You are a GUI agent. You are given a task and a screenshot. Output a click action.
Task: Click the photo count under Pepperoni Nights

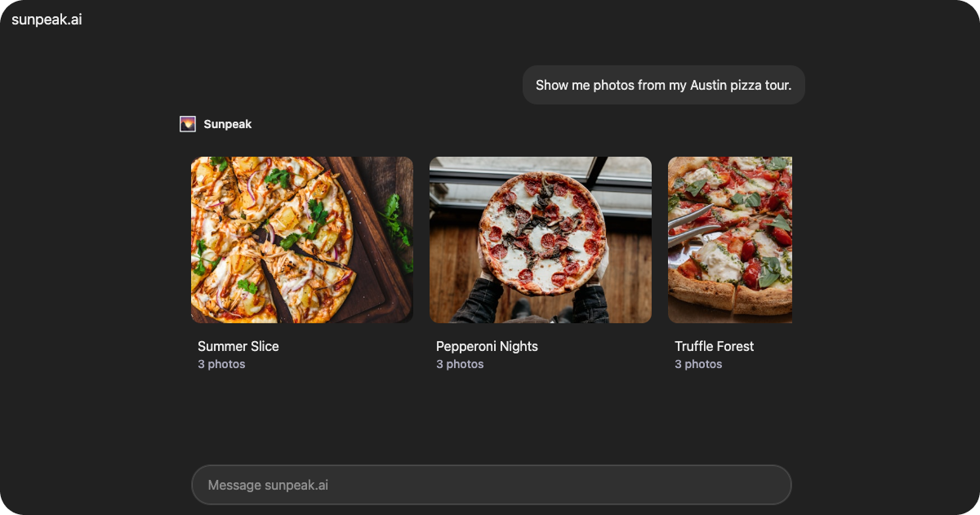click(460, 364)
